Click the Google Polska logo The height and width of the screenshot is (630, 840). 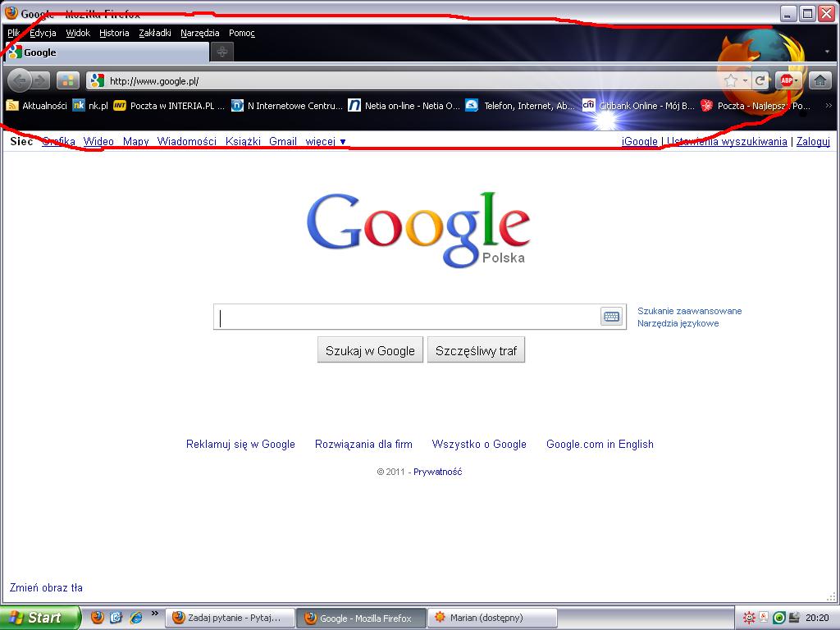point(418,230)
